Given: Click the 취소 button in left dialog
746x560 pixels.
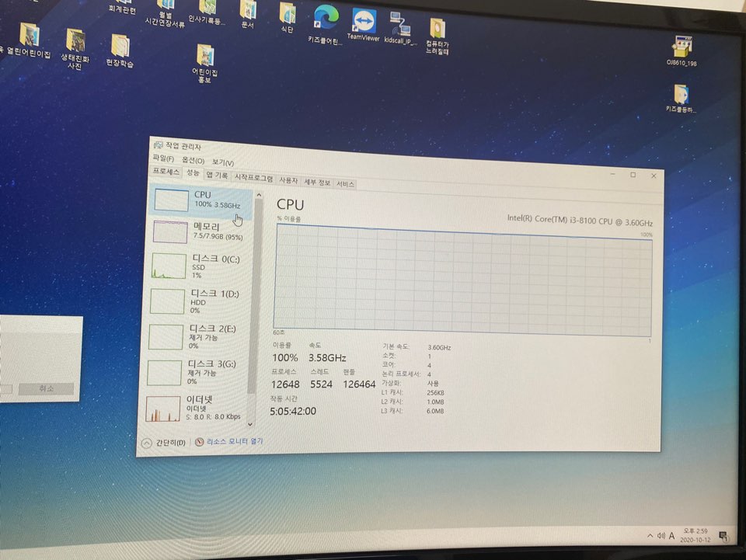Looking at the screenshot, I should [x=46, y=388].
